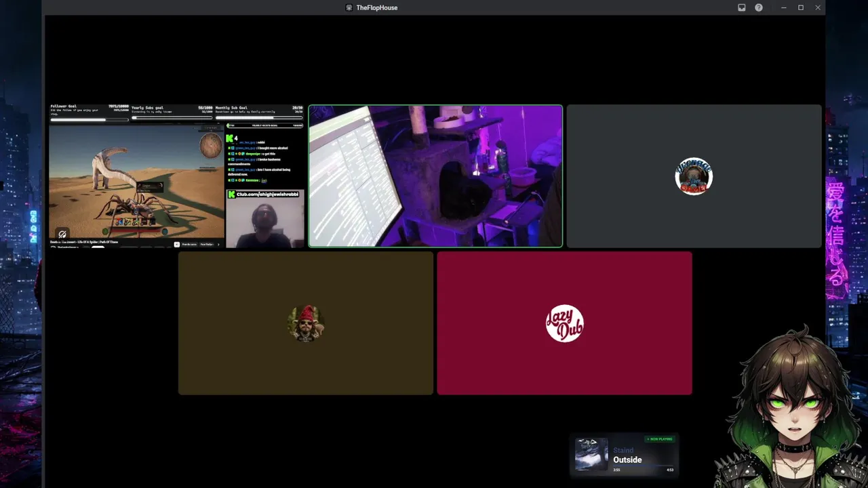The height and width of the screenshot is (488, 868).
Task: Select the purple-lit webcam video tile
Action: pyautogui.click(x=435, y=176)
